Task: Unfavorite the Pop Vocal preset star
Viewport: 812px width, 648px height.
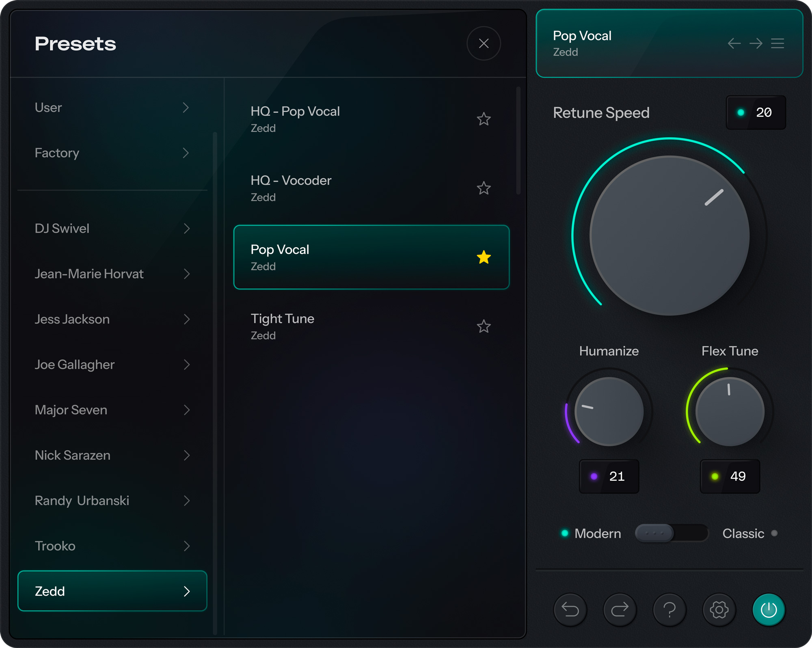Action: 484,257
